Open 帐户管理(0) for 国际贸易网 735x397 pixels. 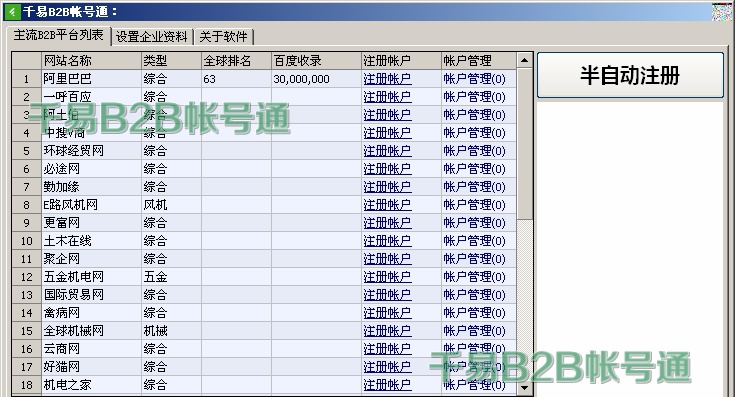click(x=474, y=295)
